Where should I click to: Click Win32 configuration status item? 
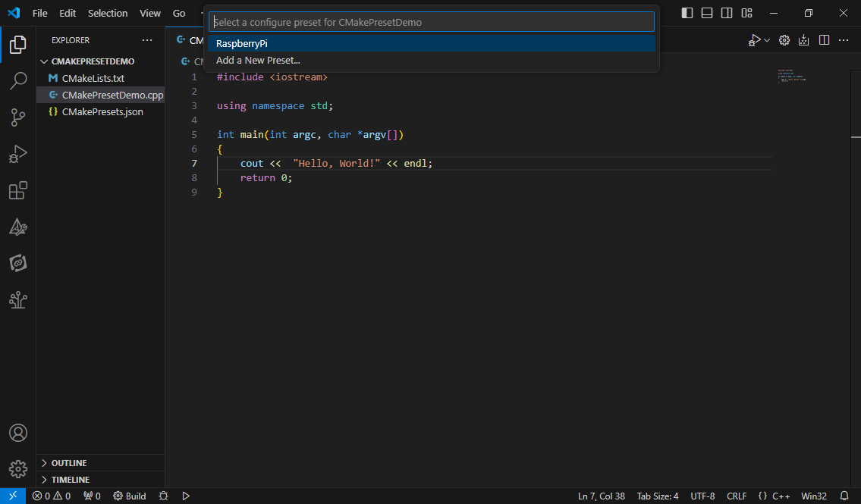[814, 496]
